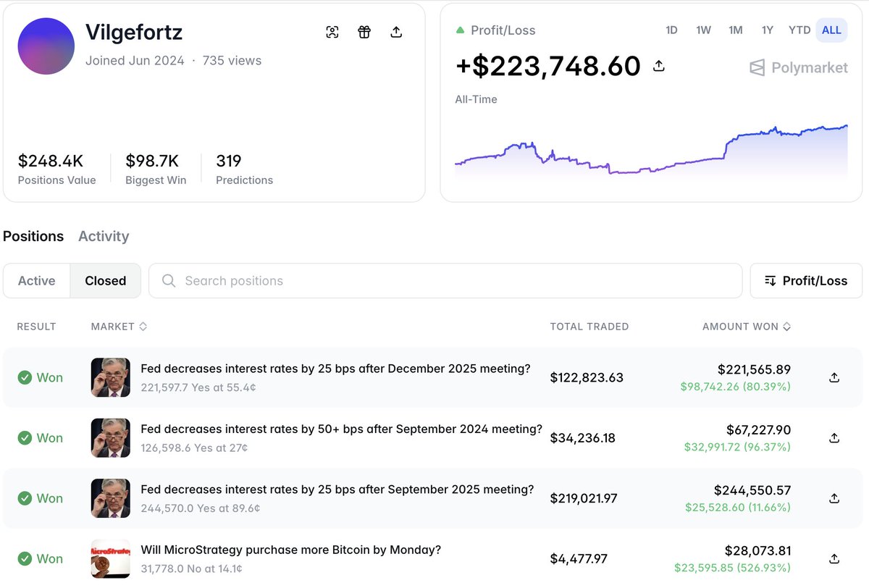Click the Powell thumbnail for December 2025 market

coord(111,377)
